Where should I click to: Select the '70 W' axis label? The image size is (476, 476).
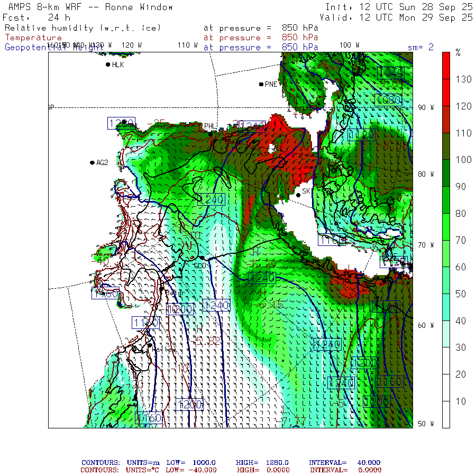426,245
